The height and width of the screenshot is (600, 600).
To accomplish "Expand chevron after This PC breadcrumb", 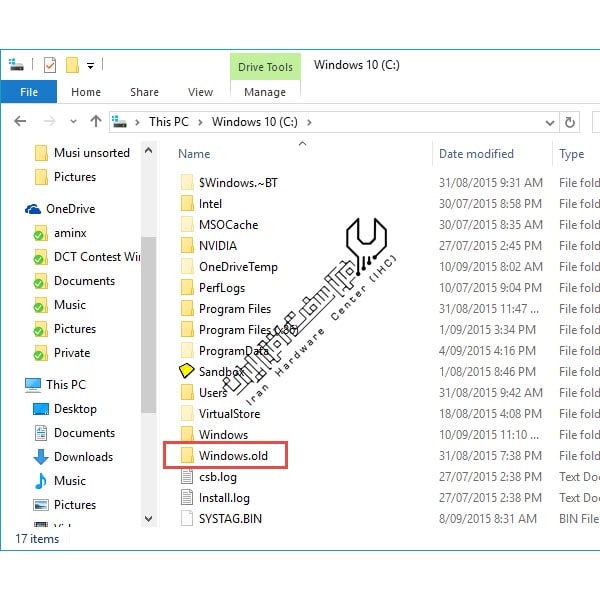I will (200, 122).
